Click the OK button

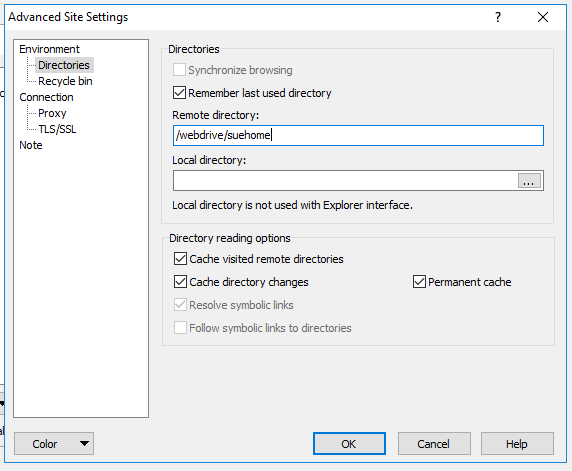click(x=349, y=444)
